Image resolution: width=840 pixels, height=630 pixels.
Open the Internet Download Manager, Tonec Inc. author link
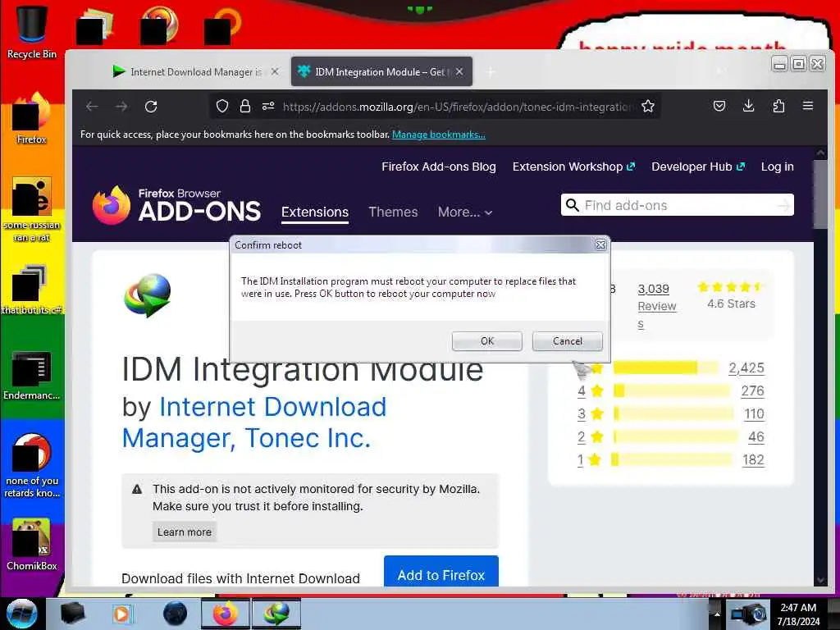[254, 422]
